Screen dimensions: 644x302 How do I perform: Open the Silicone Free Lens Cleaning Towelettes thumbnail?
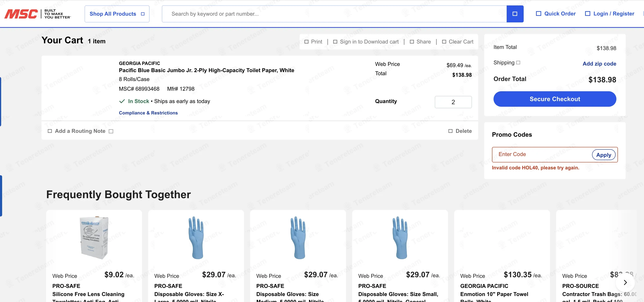[94, 238]
